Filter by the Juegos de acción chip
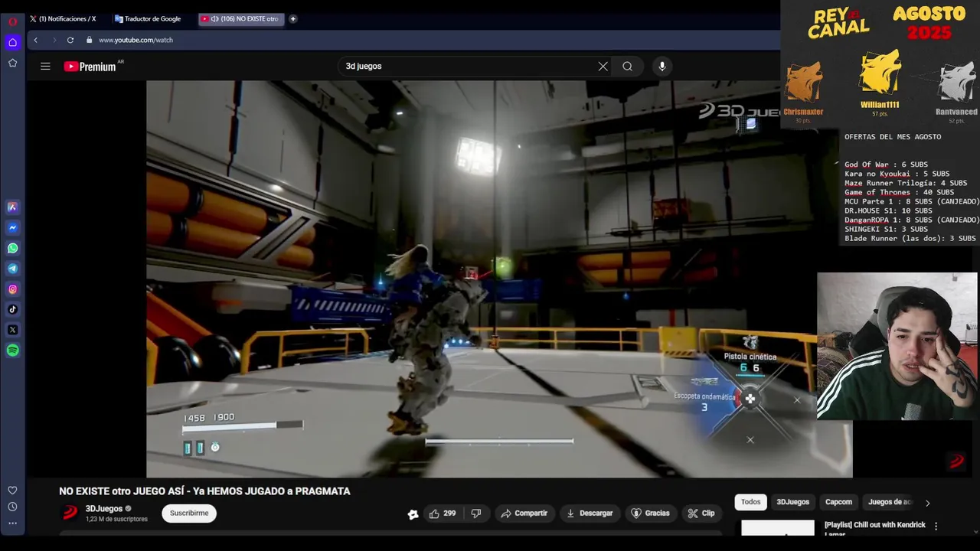Screen dimensions: 980x551 (x=890, y=502)
